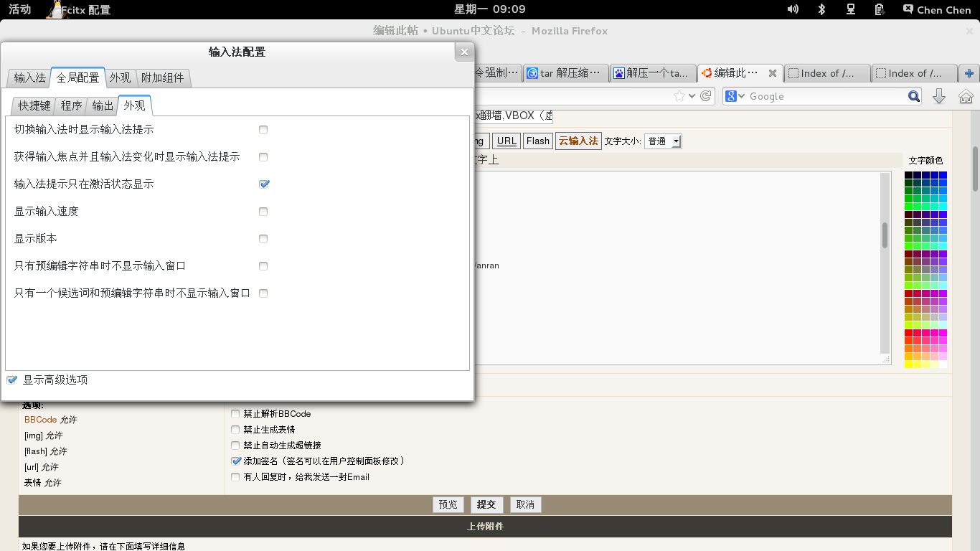Open the Bluetooth icon in top panel
The image size is (980, 551).
[x=822, y=9]
